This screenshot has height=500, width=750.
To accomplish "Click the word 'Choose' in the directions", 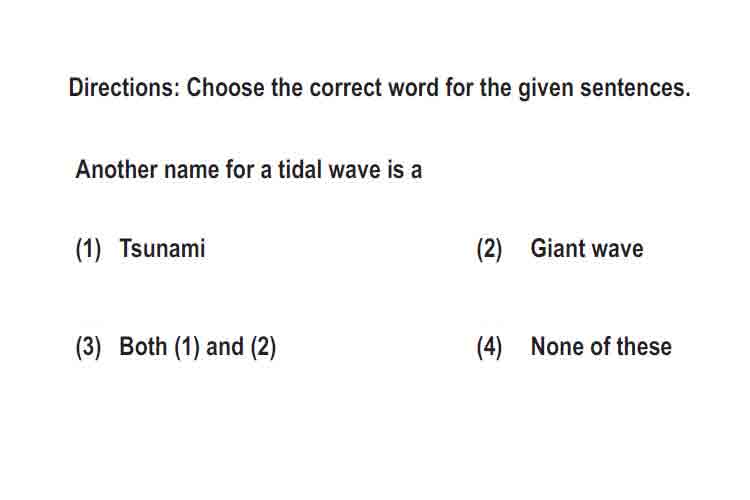I will 225,88.
